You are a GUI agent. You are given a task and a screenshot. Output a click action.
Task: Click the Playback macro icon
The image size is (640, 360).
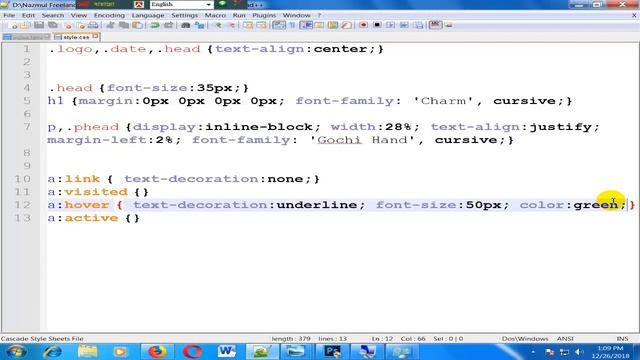pyautogui.click(x=391, y=25)
